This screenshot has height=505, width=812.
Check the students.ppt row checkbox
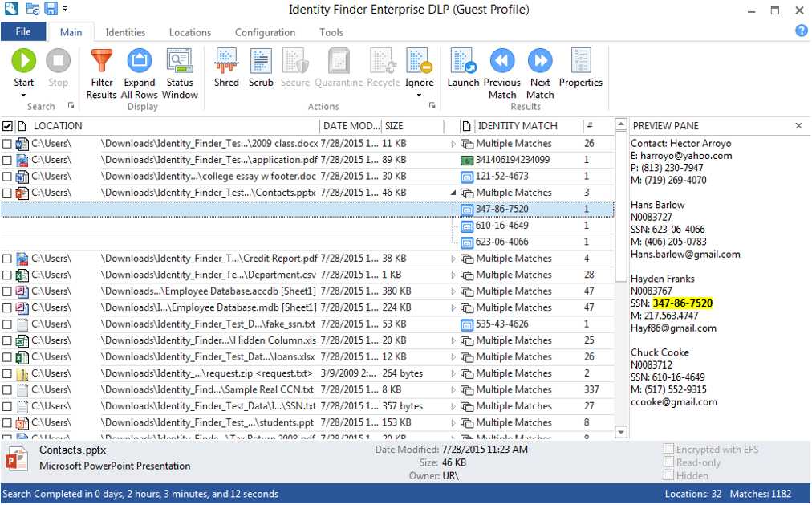(6, 422)
